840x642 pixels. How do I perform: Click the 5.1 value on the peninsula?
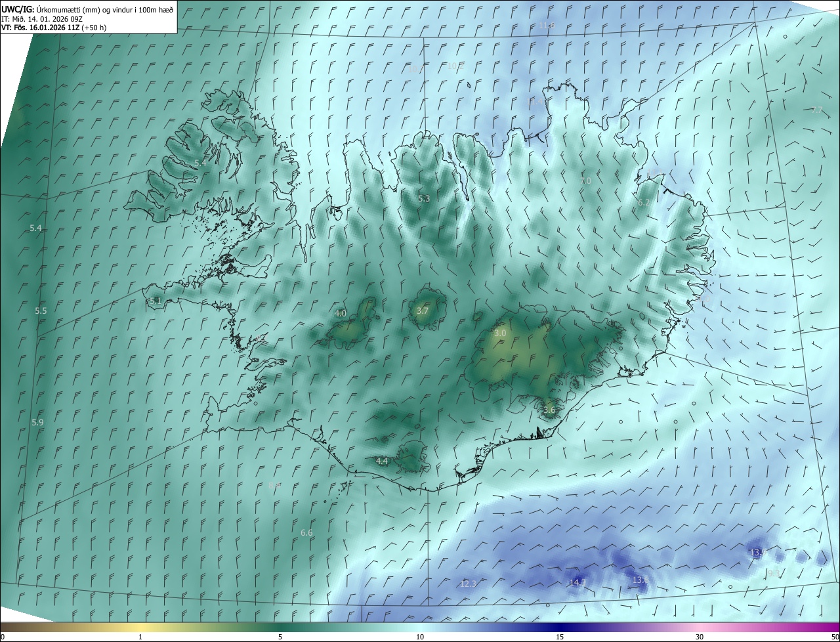(155, 301)
